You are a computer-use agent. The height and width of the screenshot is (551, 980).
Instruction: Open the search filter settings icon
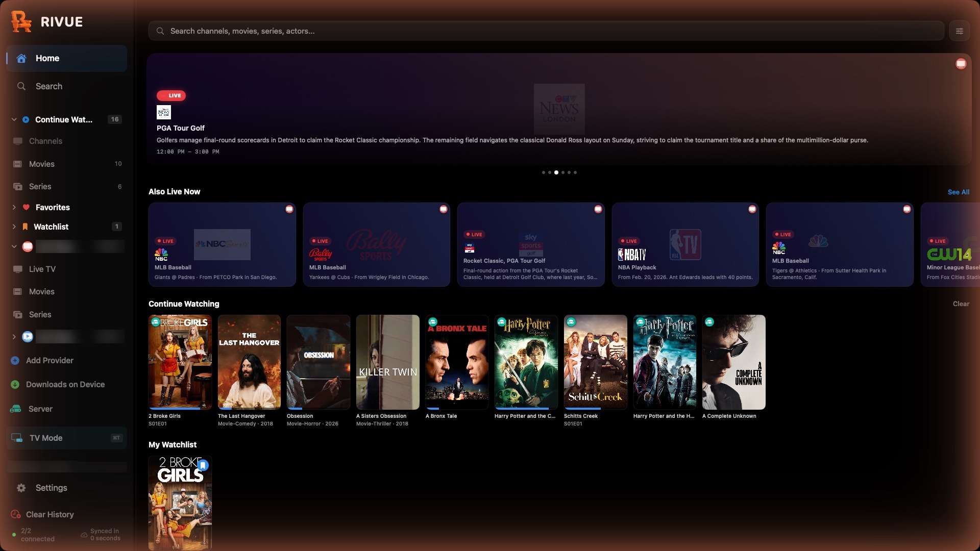960,31
